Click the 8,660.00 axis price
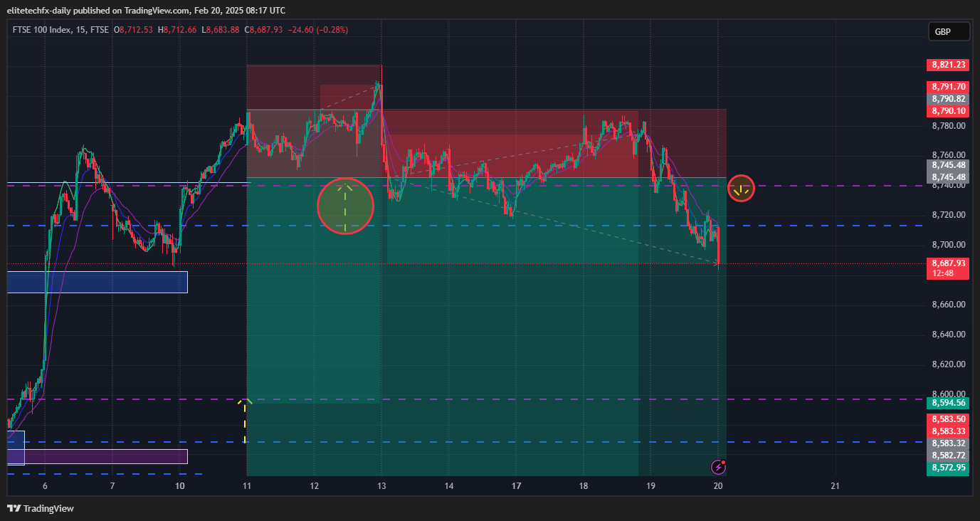The width and height of the screenshot is (980, 521). click(948, 305)
